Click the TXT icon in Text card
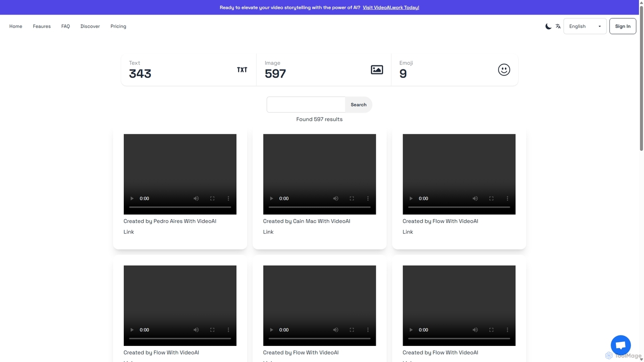 [242, 70]
